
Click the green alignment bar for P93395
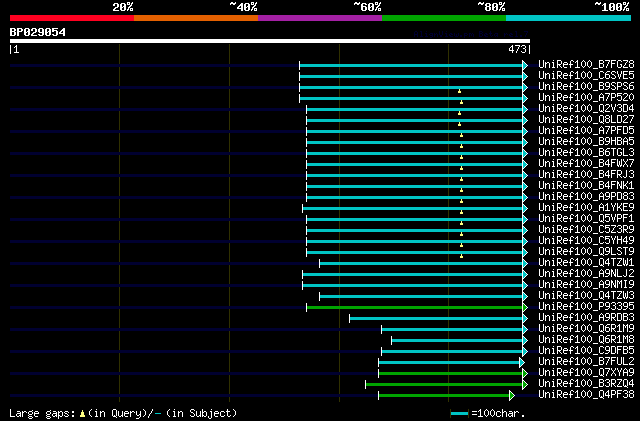415,307
